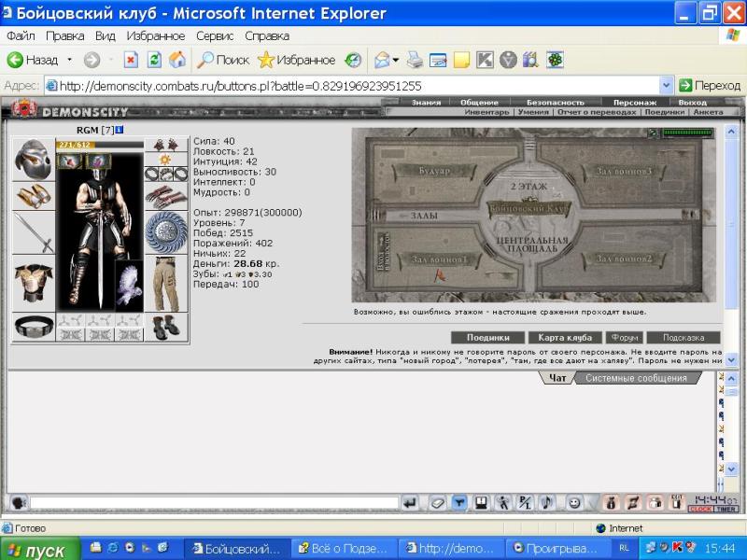Open the Избранное menu in menu bar
This screenshot has height=560, width=747.
click(x=155, y=35)
